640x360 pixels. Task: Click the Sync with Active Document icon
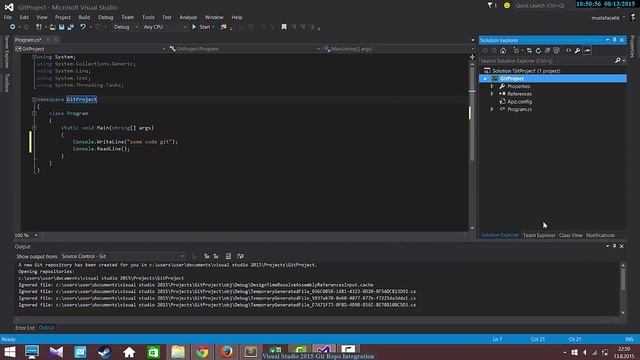pos(529,51)
